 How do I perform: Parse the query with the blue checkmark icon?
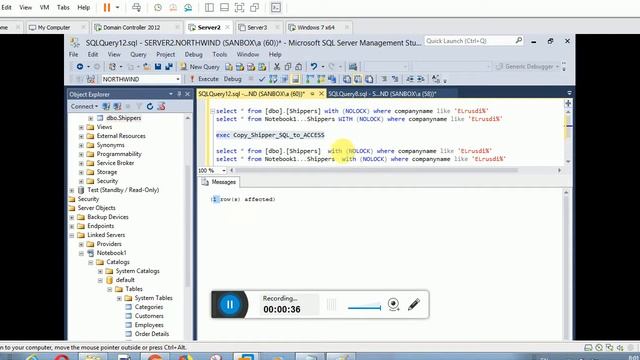coord(262,79)
